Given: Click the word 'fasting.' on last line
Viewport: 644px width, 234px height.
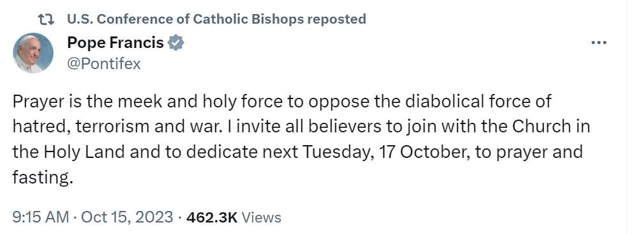Looking at the screenshot, I should coord(42,178).
